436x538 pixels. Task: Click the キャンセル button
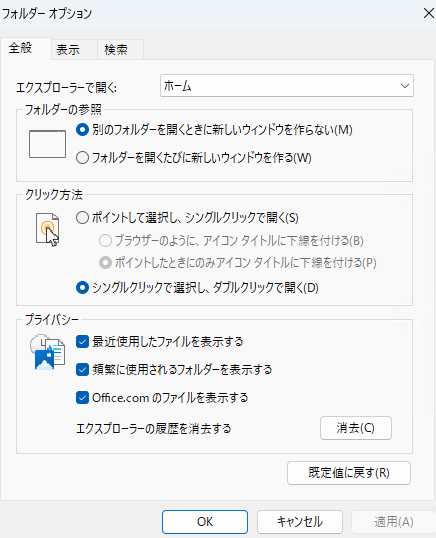coord(300,522)
